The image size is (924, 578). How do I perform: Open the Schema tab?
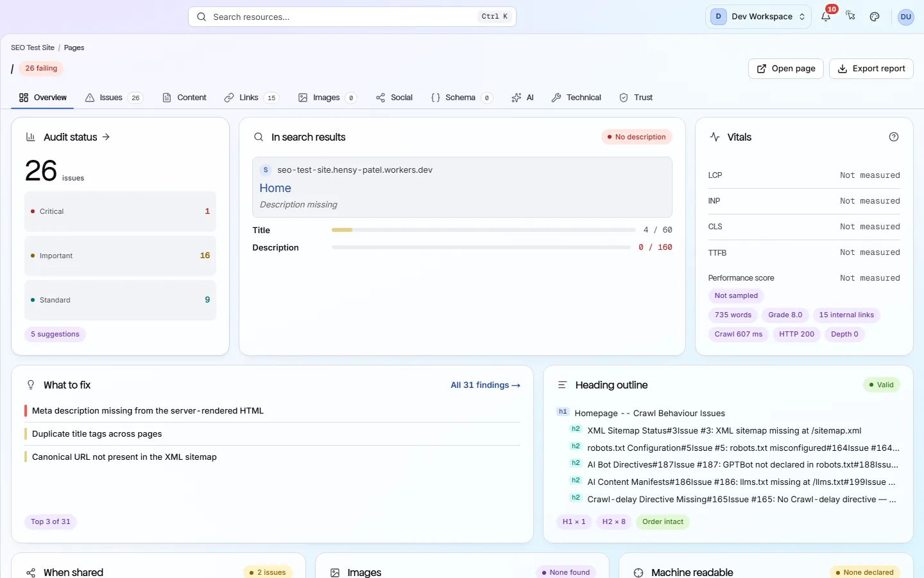(x=461, y=98)
